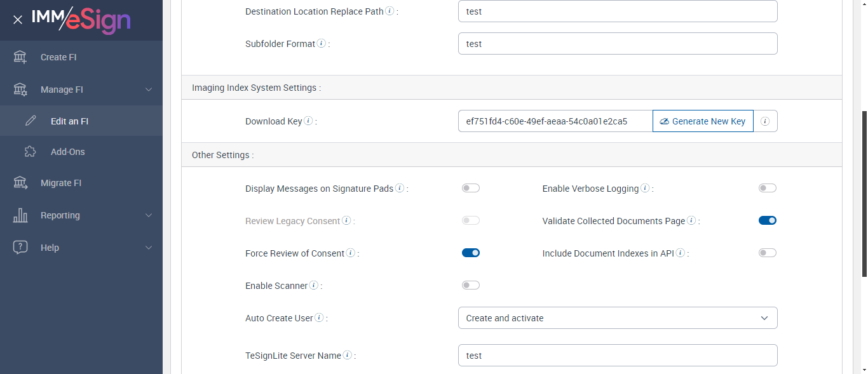Collapse the Manage FI menu chevron
Image resolution: width=868 pixels, height=374 pixels.
point(149,90)
